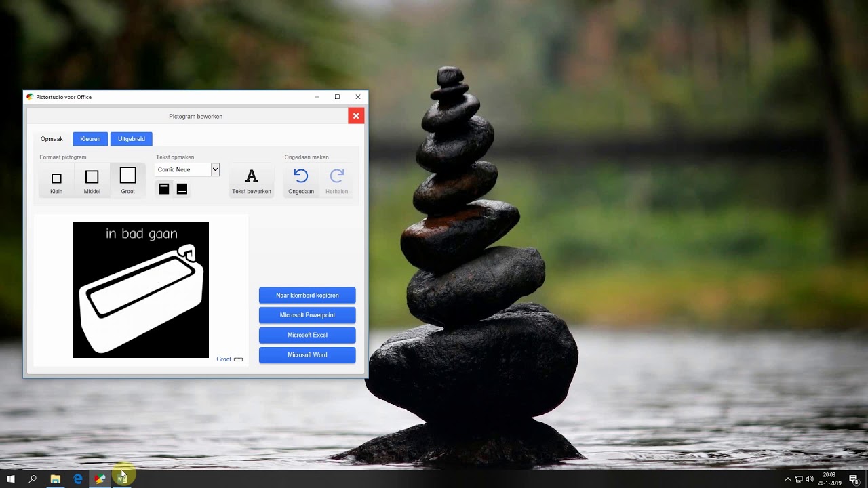This screenshot has height=488, width=868.
Task: Select Groot pictogram size
Action: (x=127, y=180)
